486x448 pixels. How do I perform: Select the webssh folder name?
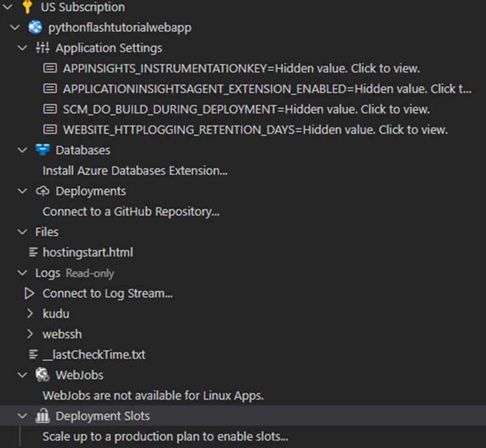pyautogui.click(x=62, y=335)
